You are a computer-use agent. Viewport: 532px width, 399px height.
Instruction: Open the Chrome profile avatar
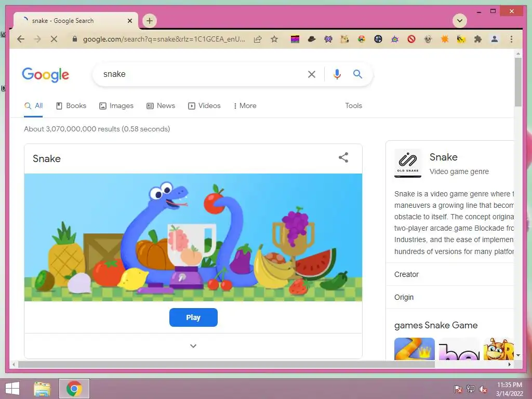coord(495,39)
